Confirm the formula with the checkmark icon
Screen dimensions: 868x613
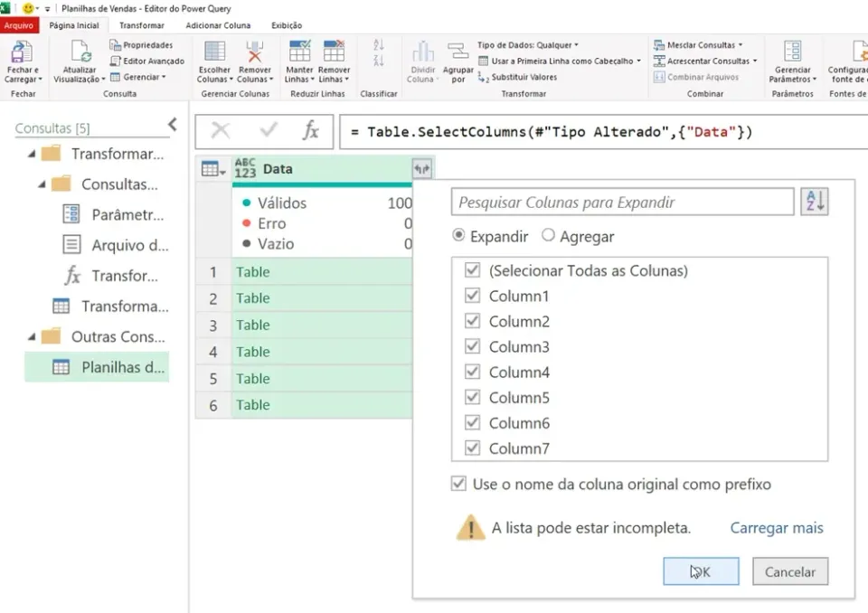269,131
